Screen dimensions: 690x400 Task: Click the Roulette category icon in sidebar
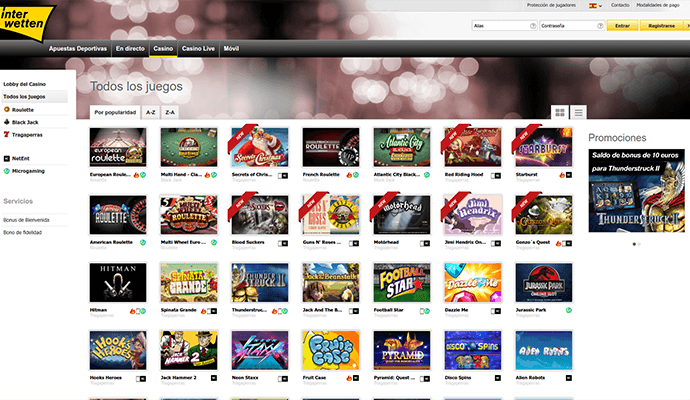tap(5, 109)
